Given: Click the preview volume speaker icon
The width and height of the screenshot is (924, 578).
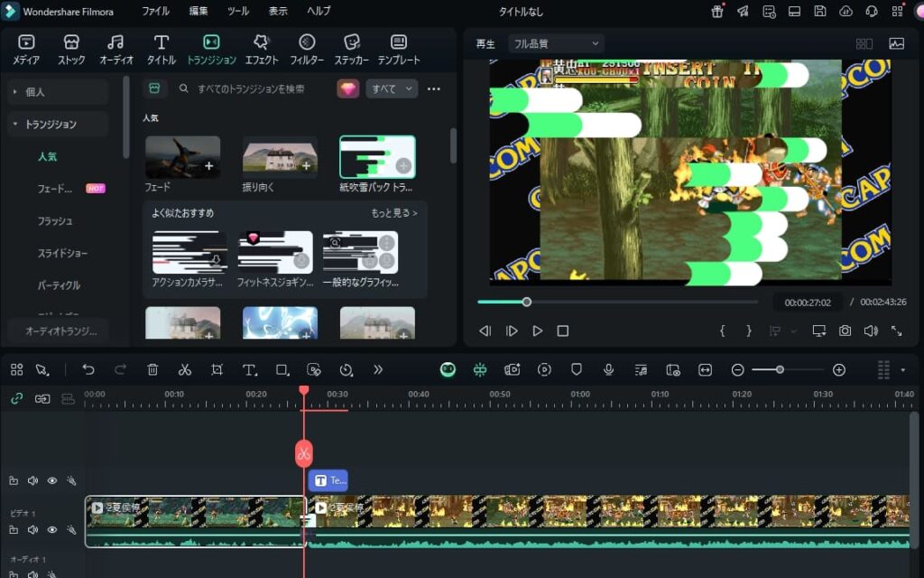Looking at the screenshot, I should pyautogui.click(x=871, y=331).
